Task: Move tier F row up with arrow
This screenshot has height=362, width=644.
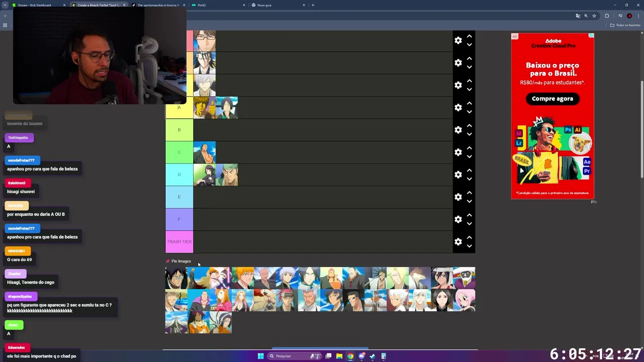Action: pyautogui.click(x=469, y=215)
